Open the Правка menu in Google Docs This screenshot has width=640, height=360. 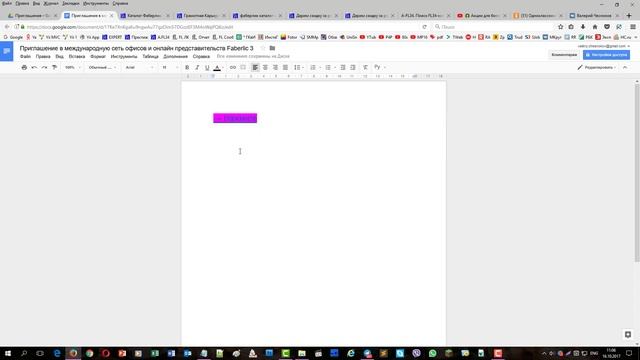[x=43, y=56]
